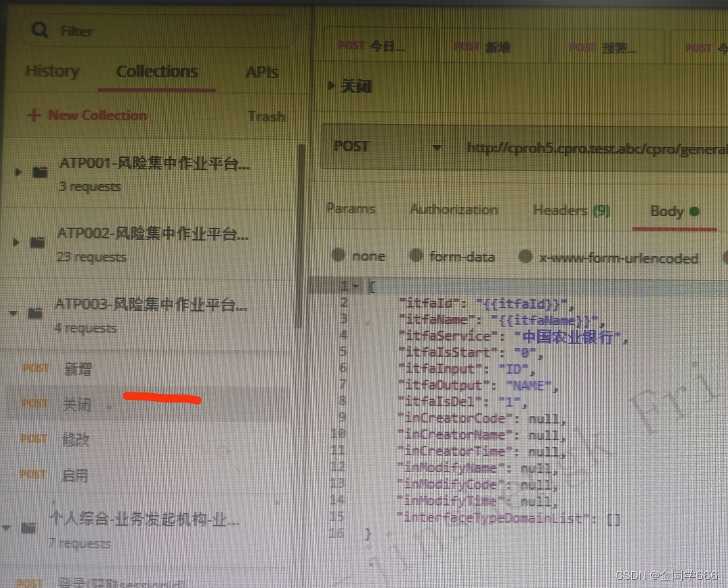Click the "itfaIsStart" line in body
Viewport: 728px width, 588px height.
pos(471,353)
